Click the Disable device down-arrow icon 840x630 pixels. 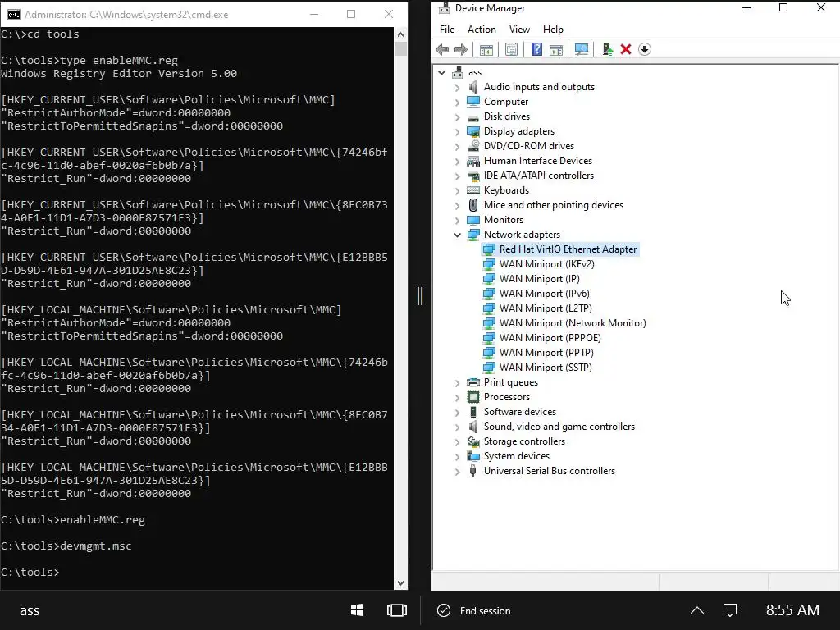click(645, 50)
